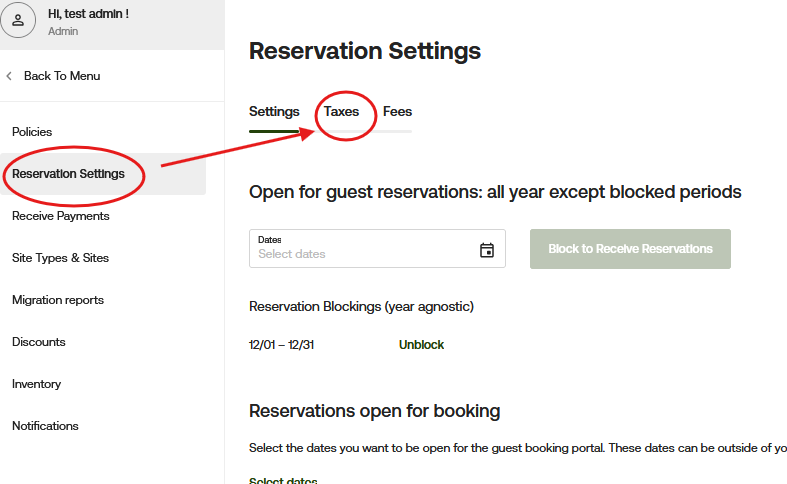The image size is (787, 484).
Task: Open Policies in the sidebar
Action: (32, 132)
